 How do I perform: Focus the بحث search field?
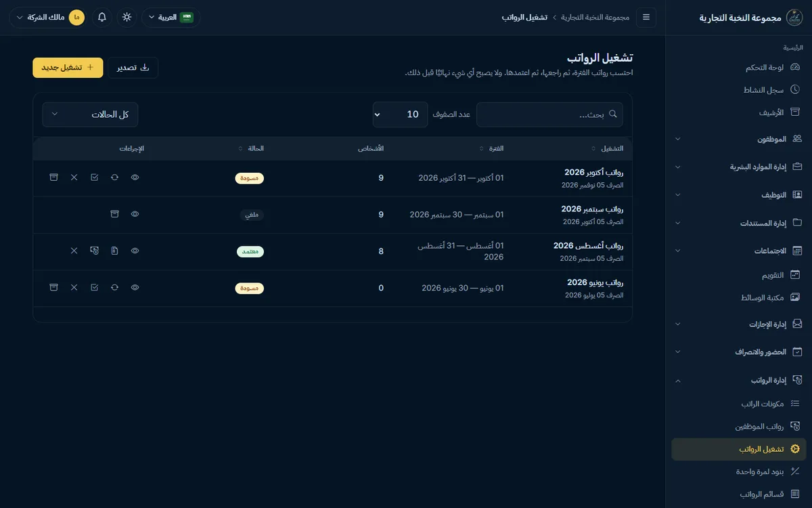click(x=549, y=114)
